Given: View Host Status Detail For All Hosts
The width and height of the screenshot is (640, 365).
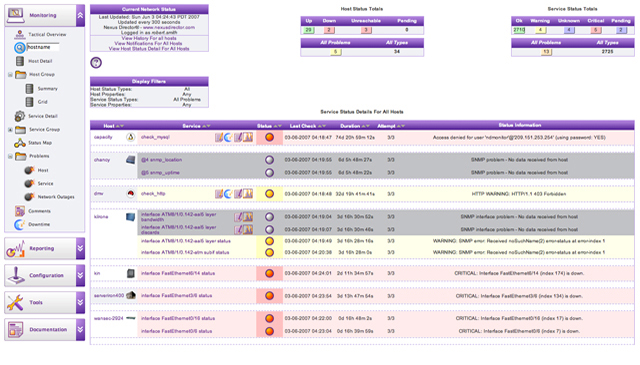Looking at the screenshot, I should [x=149, y=49].
